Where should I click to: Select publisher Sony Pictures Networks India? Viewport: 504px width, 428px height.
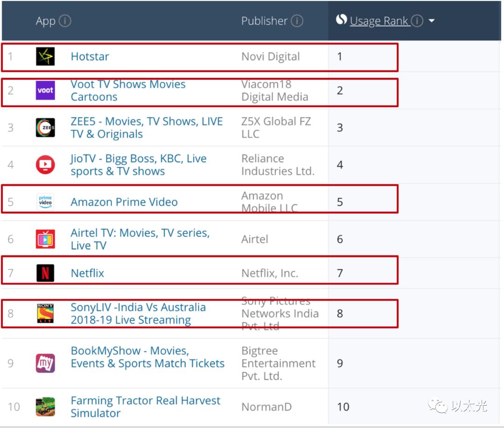click(280, 314)
